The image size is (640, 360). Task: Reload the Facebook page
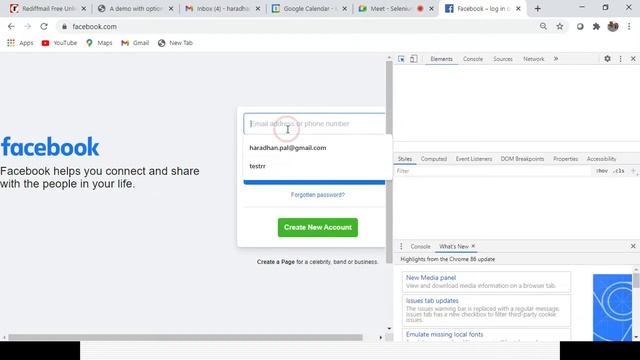44,27
